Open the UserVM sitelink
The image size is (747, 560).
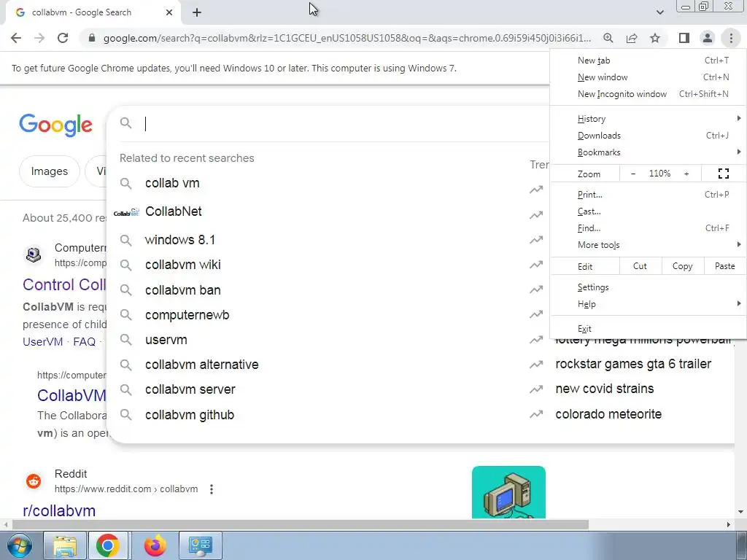(43, 342)
